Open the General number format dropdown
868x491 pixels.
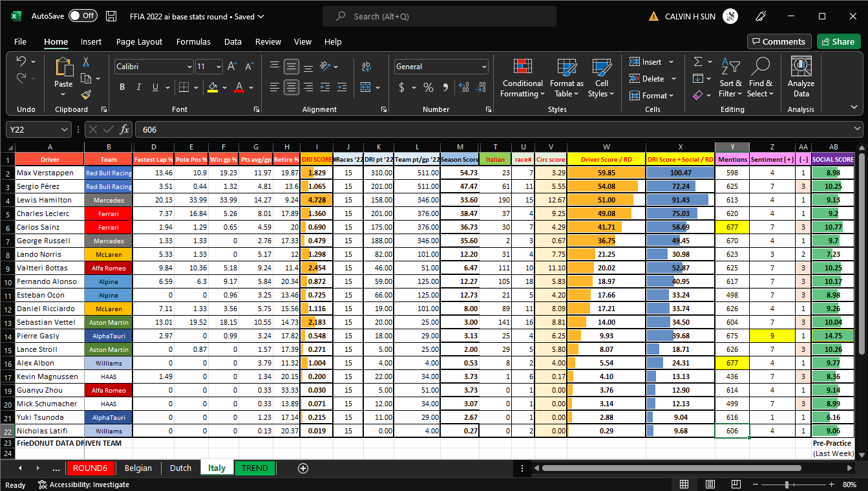point(484,66)
